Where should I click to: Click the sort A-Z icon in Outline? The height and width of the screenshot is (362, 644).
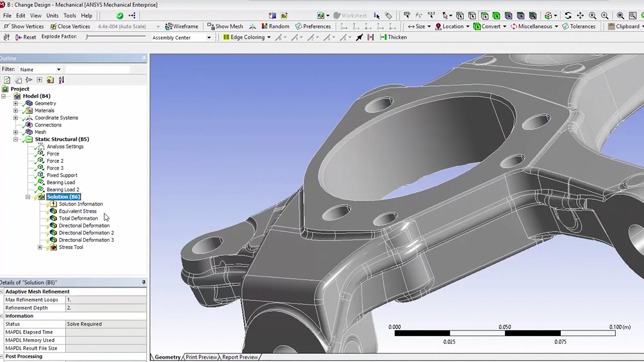[x=61, y=80]
